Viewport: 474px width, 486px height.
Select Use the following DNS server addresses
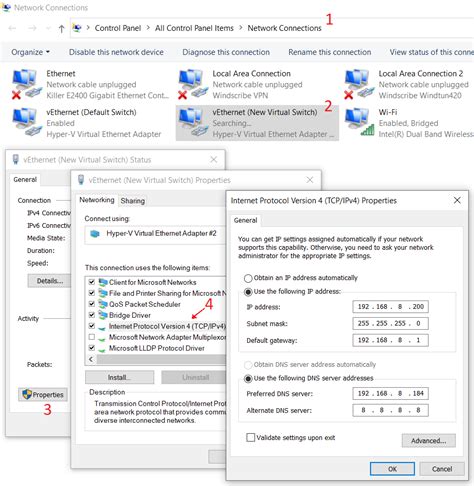248,379
